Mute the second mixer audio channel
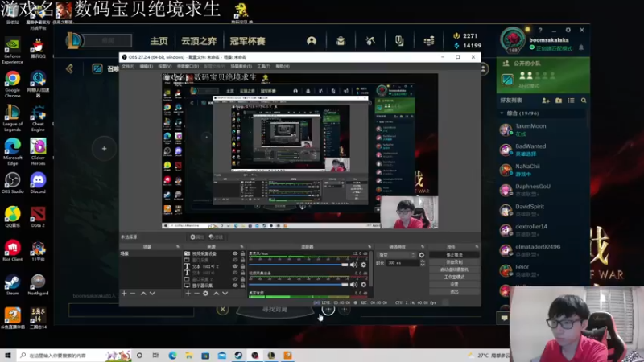The height and width of the screenshot is (362, 644). [x=353, y=285]
